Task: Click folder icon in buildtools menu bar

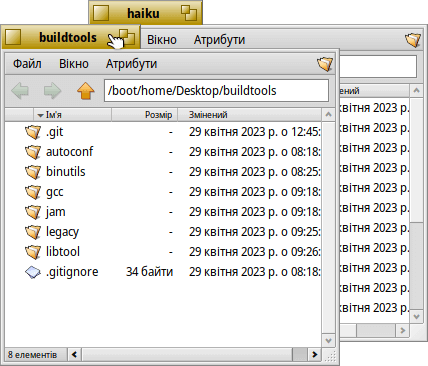Action: click(325, 64)
